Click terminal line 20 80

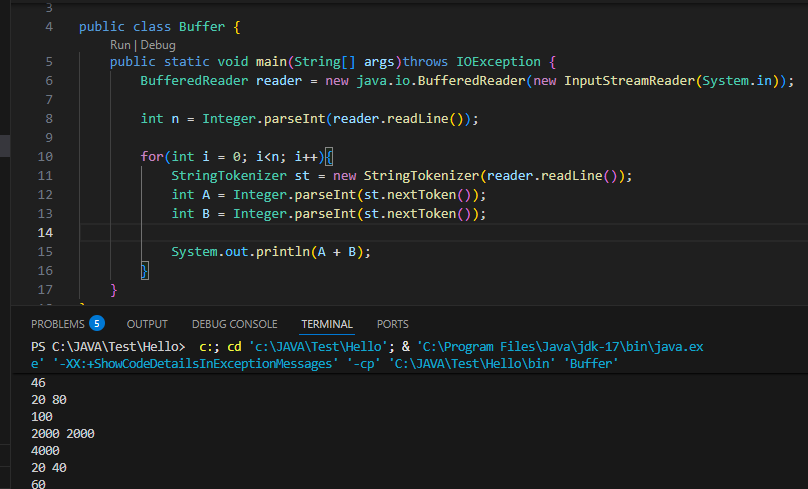49,400
